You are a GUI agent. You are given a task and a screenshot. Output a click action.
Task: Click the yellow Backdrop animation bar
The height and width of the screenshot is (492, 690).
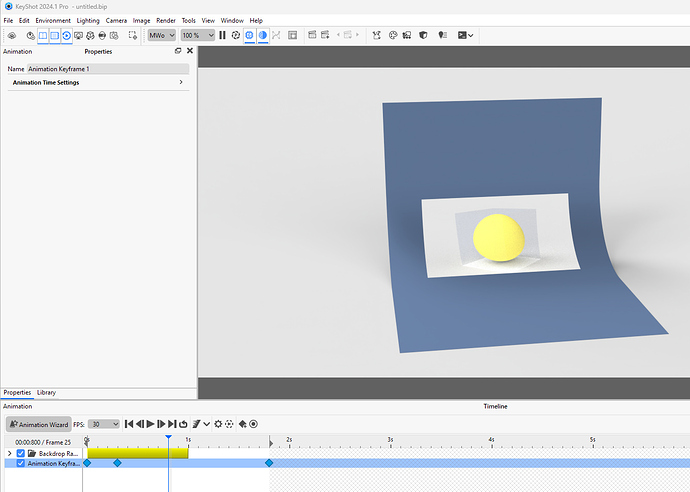[x=138, y=453]
